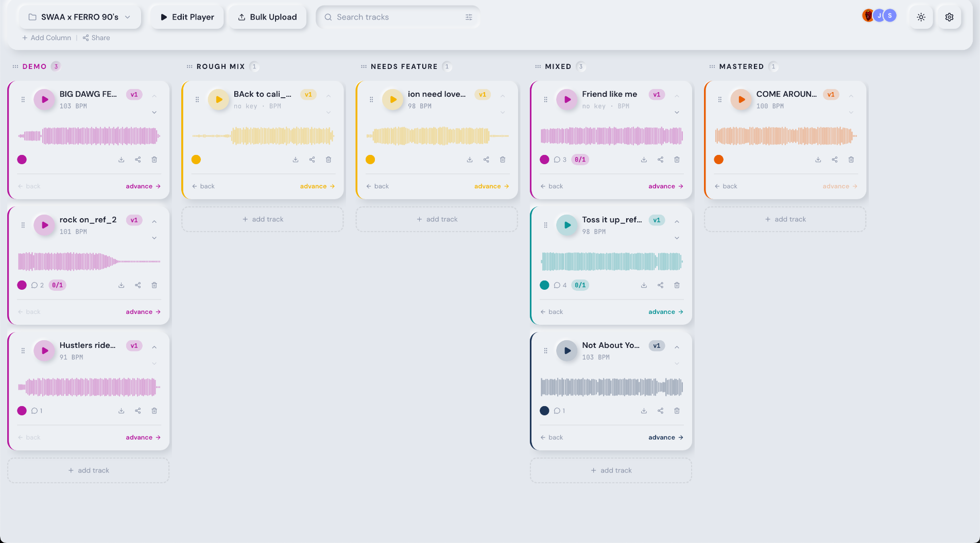
Task: Seek in the Friend like me waveform
Action: [x=612, y=136]
